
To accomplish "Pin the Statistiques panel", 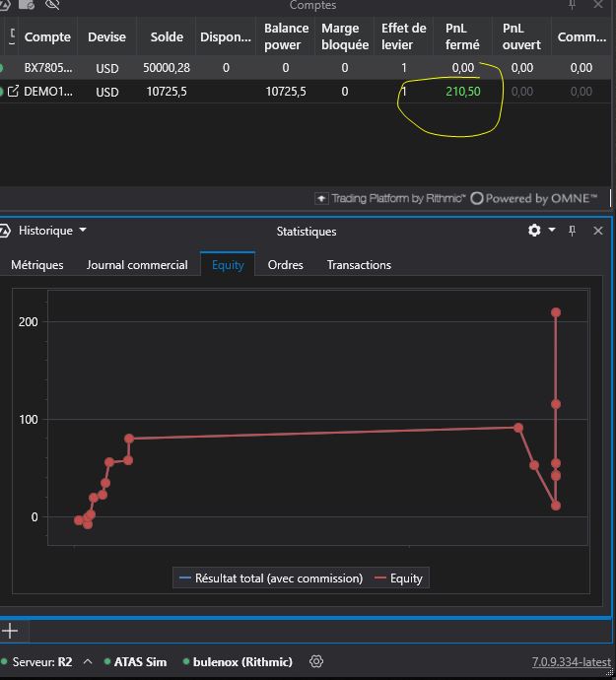I will click(573, 231).
